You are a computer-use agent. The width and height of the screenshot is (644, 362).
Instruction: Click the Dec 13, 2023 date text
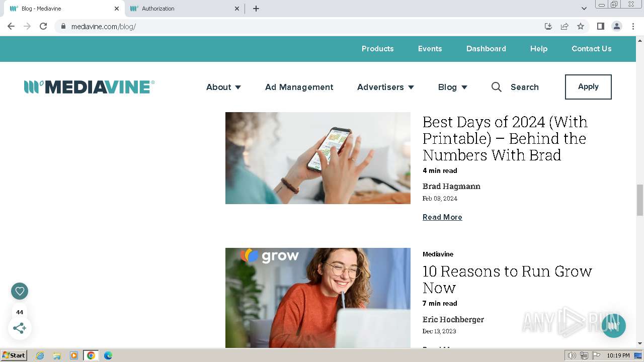tap(439, 331)
